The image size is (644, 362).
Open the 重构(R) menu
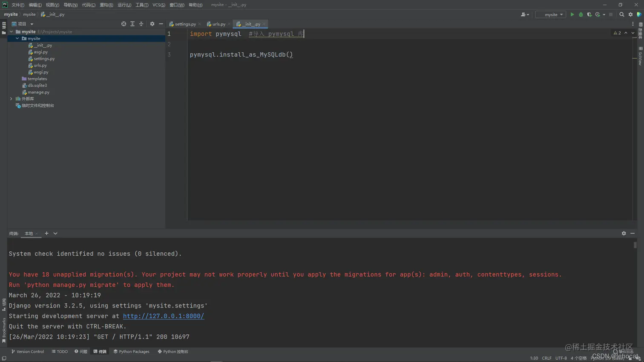[x=106, y=5]
